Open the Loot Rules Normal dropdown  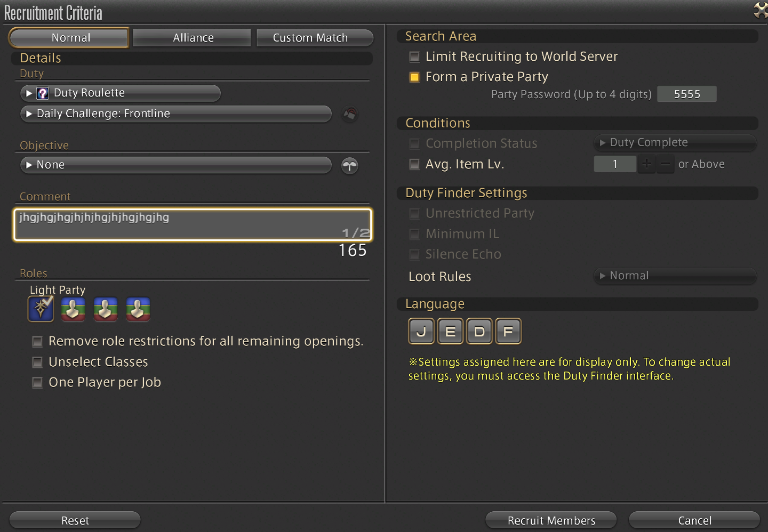pos(675,276)
